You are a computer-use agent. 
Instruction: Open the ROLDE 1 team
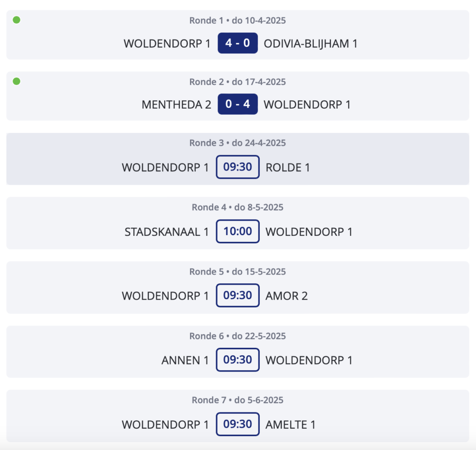(287, 167)
